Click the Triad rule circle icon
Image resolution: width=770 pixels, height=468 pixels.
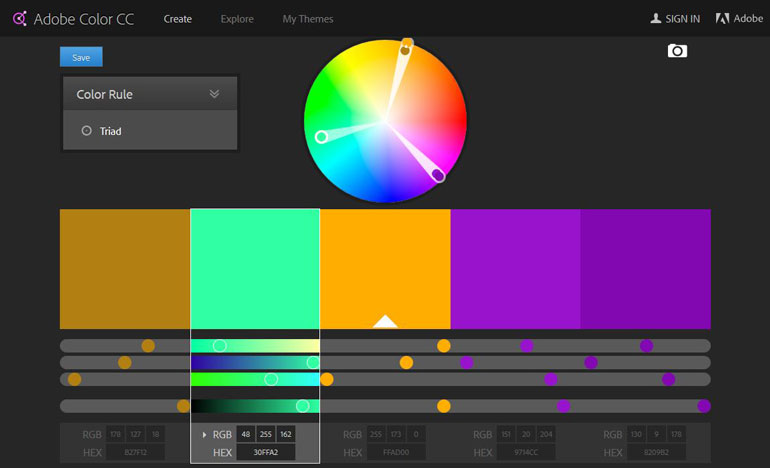point(86,131)
